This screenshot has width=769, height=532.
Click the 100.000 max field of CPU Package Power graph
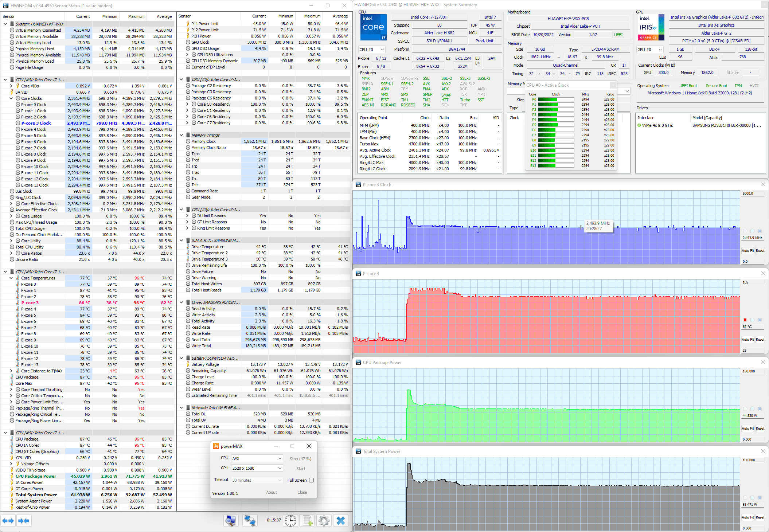(753, 371)
